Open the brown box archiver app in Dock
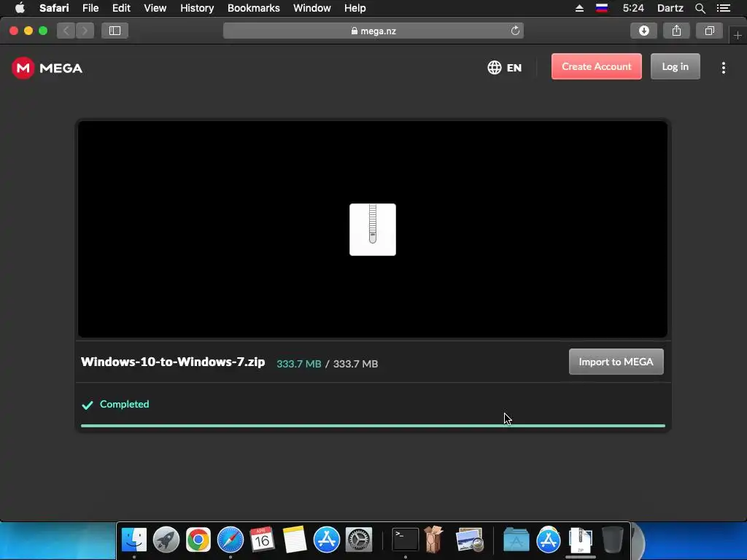747x560 pixels. 434,540
